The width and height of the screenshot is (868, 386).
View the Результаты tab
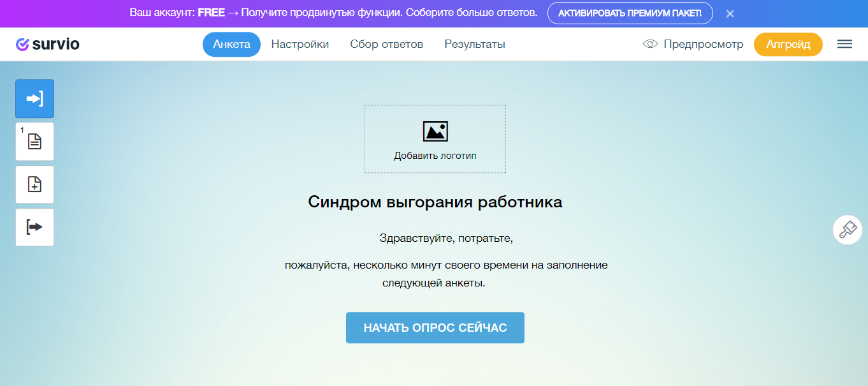[x=474, y=44]
